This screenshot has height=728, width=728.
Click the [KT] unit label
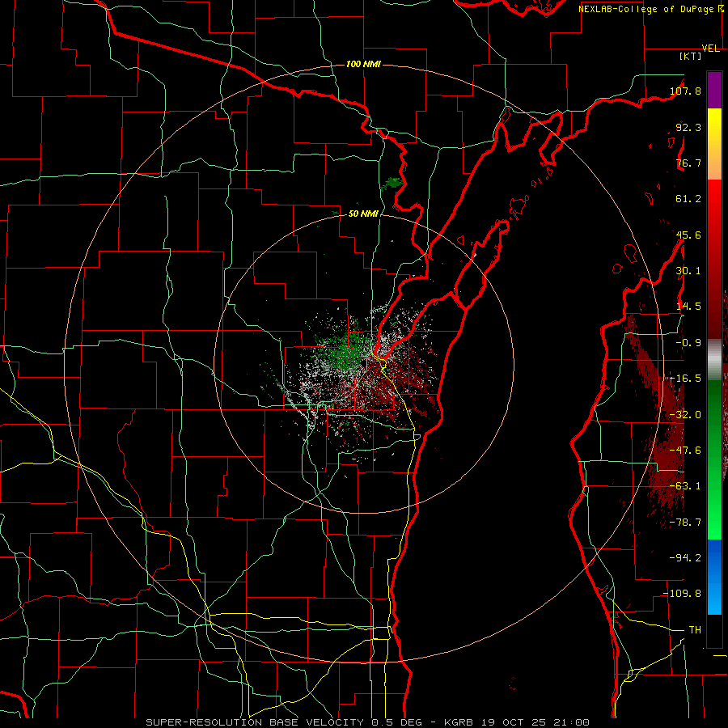click(691, 56)
